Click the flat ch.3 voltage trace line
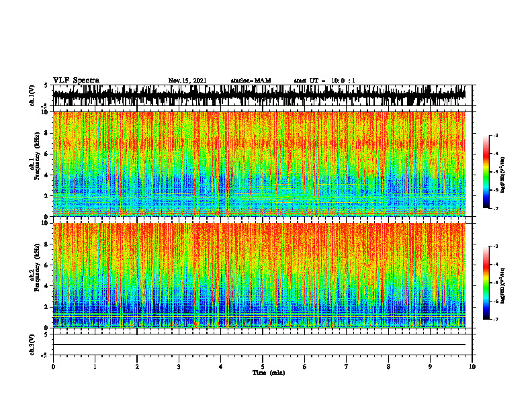Viewport: 532px width, 411px height. click(x=259, y=345)
